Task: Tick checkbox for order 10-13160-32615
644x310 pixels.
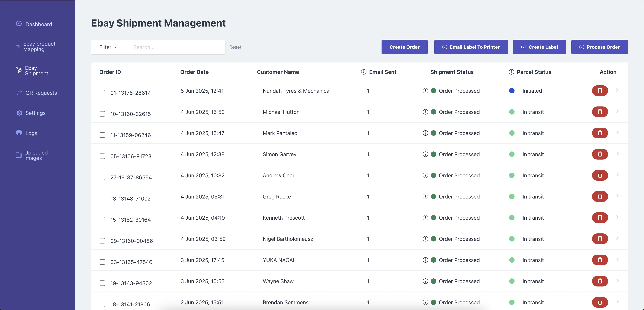Action: (102, 114)
